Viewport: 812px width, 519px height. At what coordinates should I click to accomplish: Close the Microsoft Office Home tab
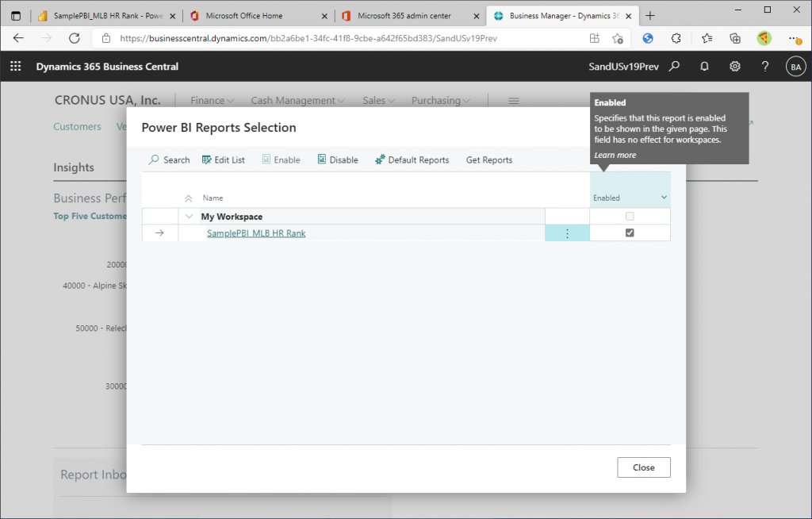(x=324, y=16)
